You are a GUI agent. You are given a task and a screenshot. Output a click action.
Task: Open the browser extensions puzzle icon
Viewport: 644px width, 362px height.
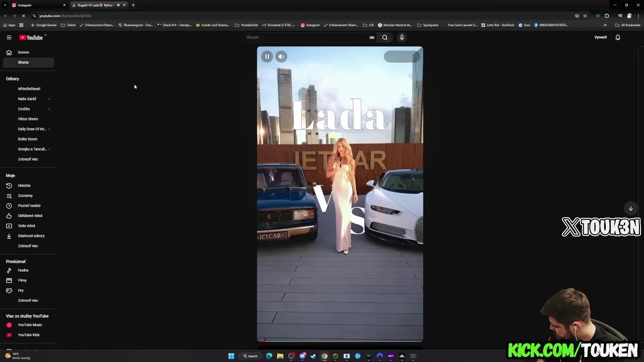[607, 16]
